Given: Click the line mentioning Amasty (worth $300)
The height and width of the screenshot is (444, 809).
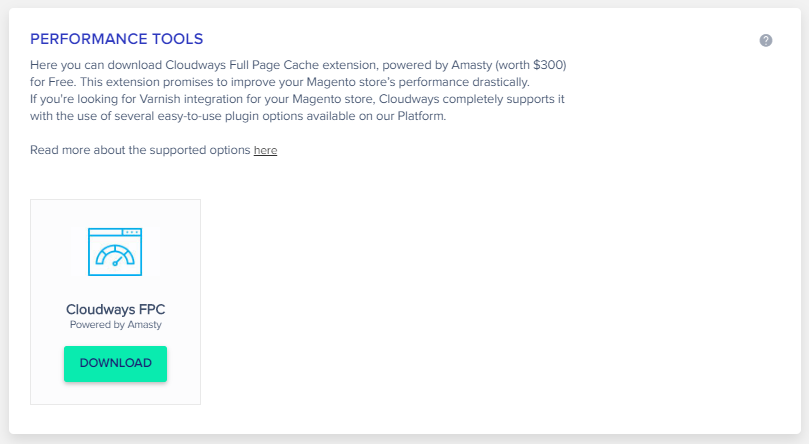Looking at the screenshot, I should [298, 65].
